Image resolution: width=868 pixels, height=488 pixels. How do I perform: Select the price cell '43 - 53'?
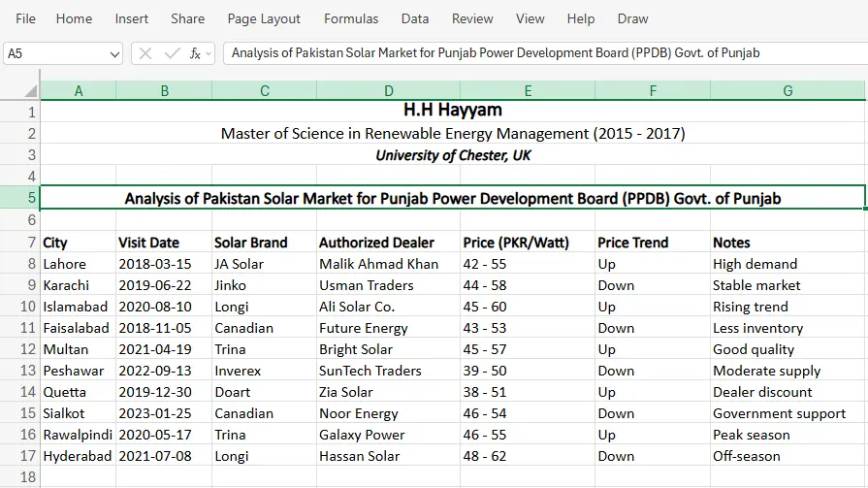coord(528,328)
